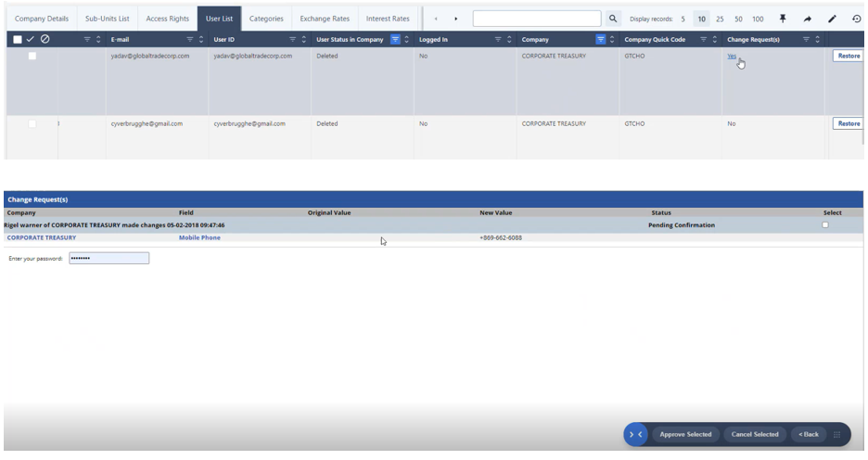Open active filter on User Status column
Viewport: 868px width, 460px height.
click(x=395, y=39)
